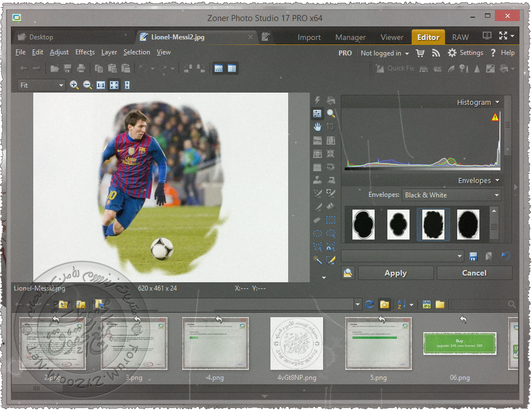
Task: Select the Selection Brush tool
Action: tap(331, 260)
